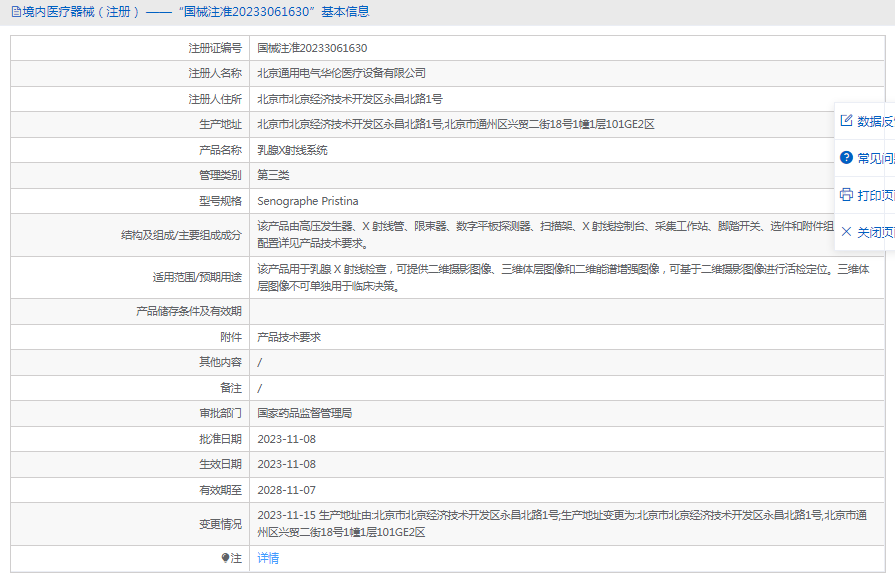Click attachment value 产品技术要求

coord(289,337)
